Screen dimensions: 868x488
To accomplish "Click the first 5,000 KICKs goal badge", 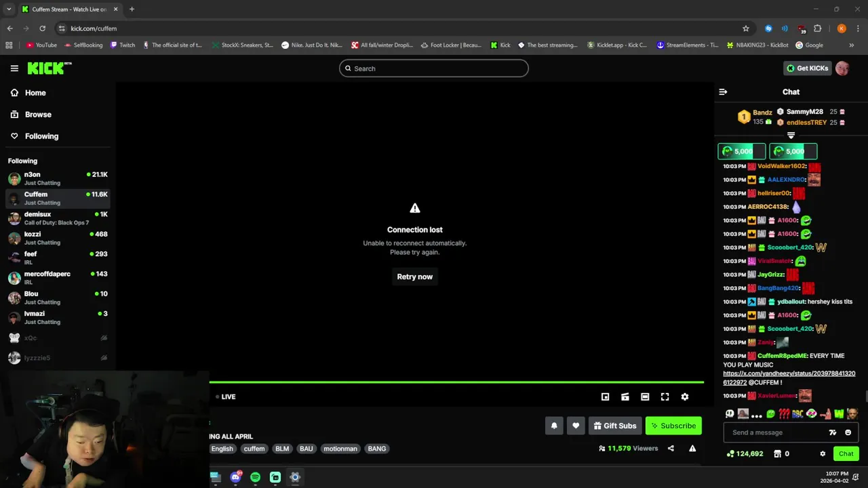I will (x=741, y=151).
